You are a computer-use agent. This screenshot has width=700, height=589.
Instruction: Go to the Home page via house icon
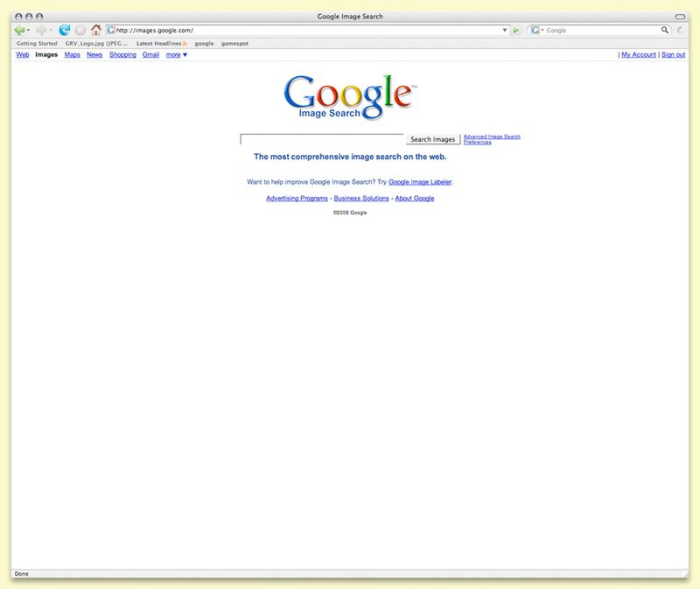pyautogui.click(x=96, y=30)
